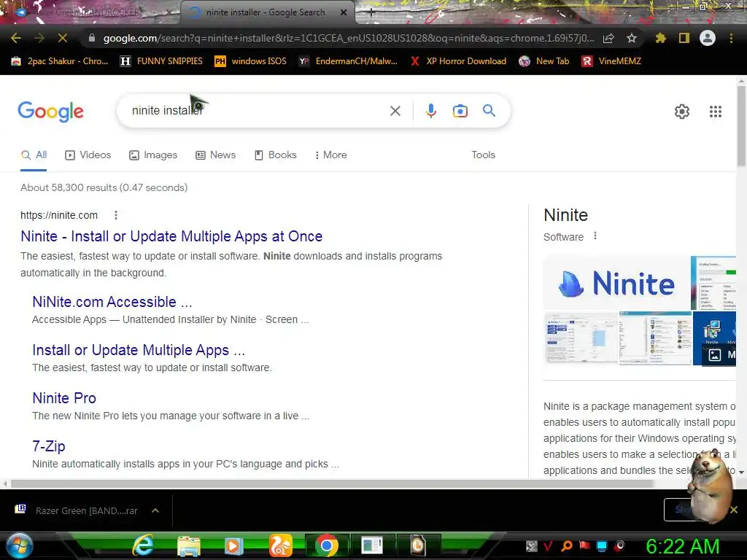The height and width of the screenshot is (560, 747).
Task: View the large Ninite logo image
Action: point(616,283)
